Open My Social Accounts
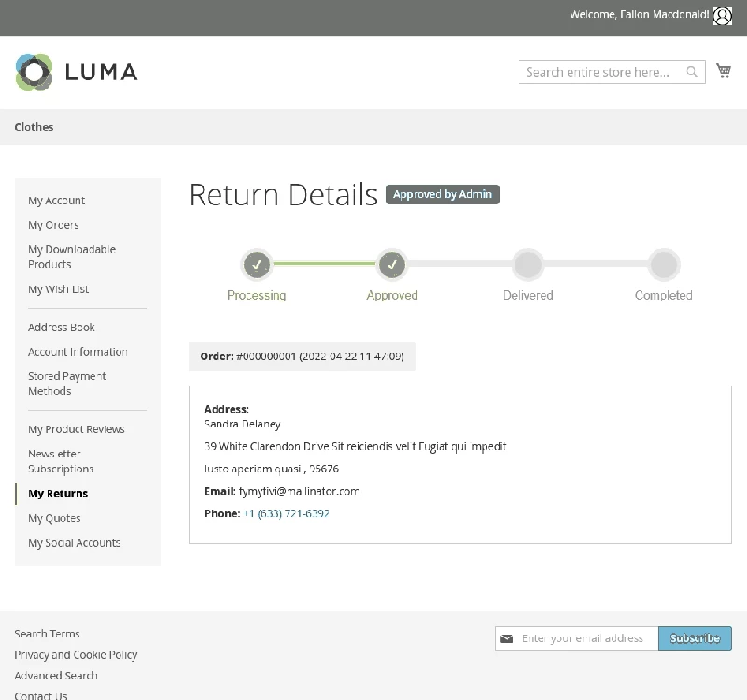 [75, 543]
